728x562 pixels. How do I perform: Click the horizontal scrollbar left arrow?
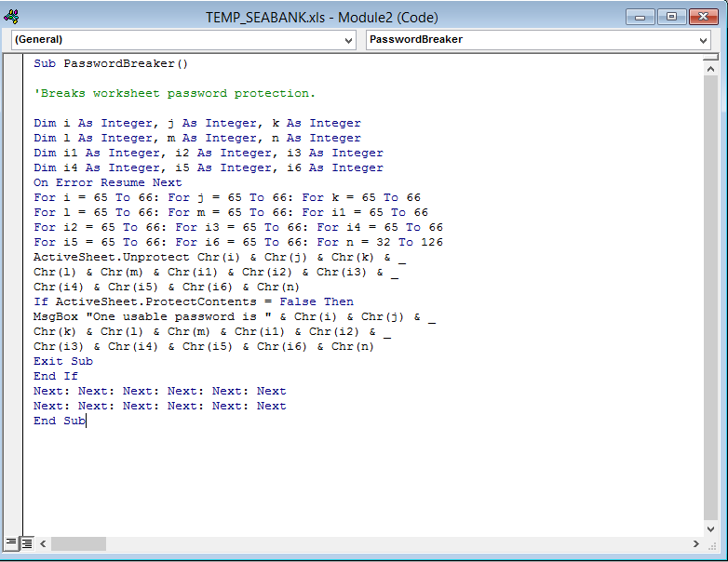tap(43, 543)
